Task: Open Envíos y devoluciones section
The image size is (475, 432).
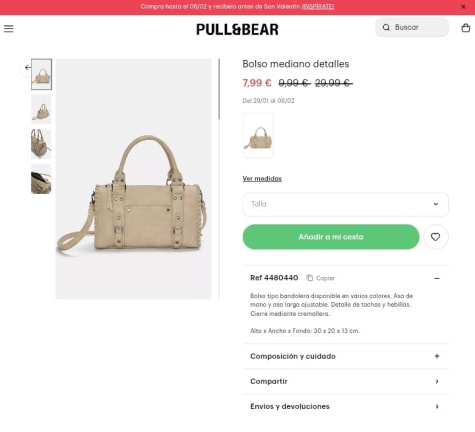Action: [x=345, y=406]
